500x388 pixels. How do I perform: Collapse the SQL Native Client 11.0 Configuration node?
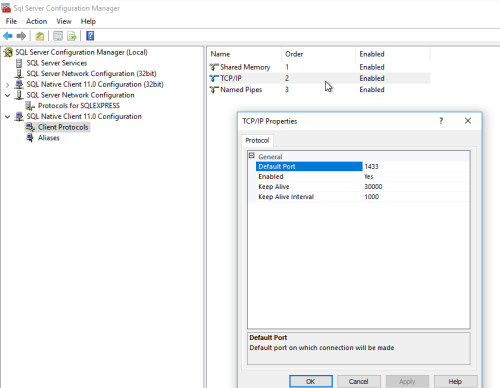(x=7, y=117)
